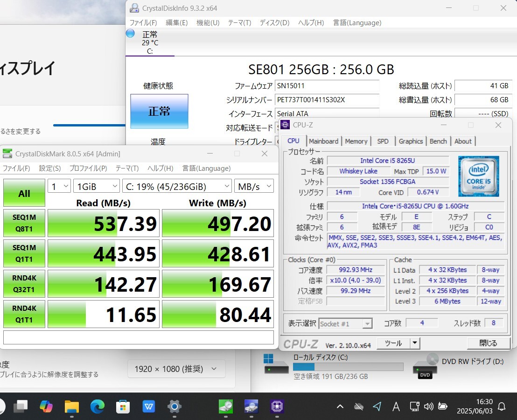Run the SEQ1M Q8T1 benchmark test
The image size is (517, 420).
(x=24, y=224)
